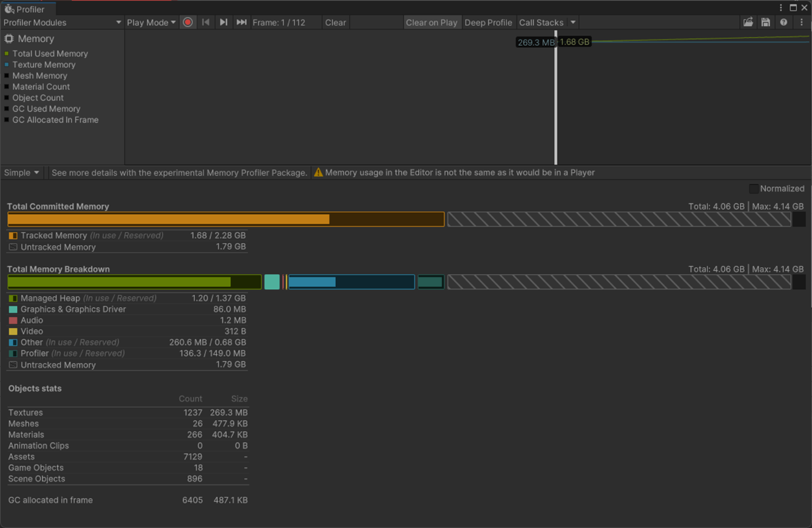Click the Assets count 7129

[193, 456]
